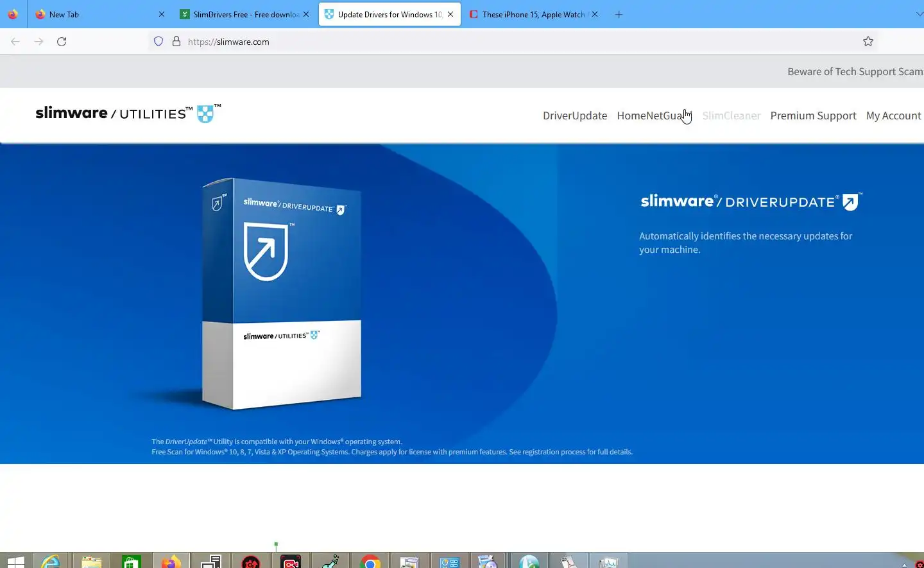Click the slimware.com address bar
The image size is (924, 568).
[x=513, y=42]
